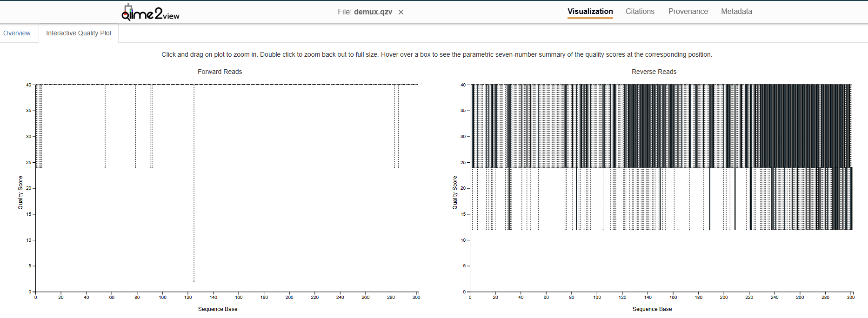Close the demux.qzv file with the X
868x318 pixels.
click(x=401, y=12)
